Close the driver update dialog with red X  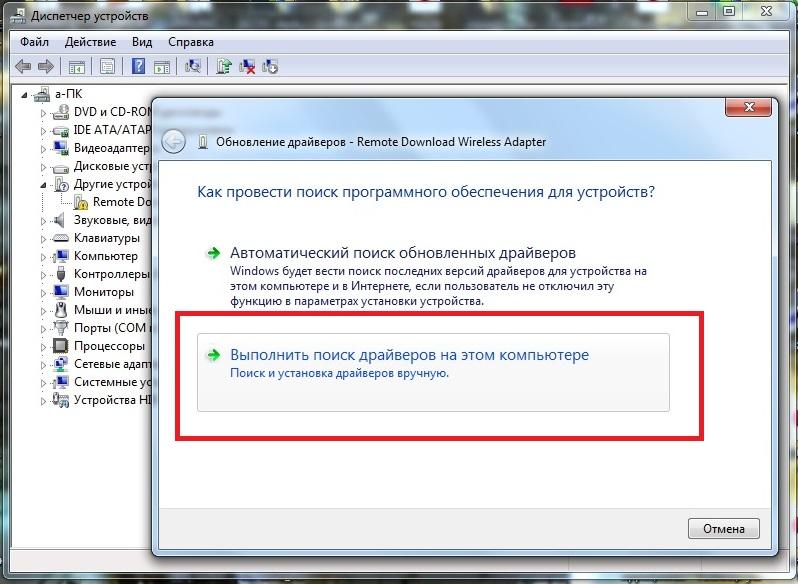[748, 107]
